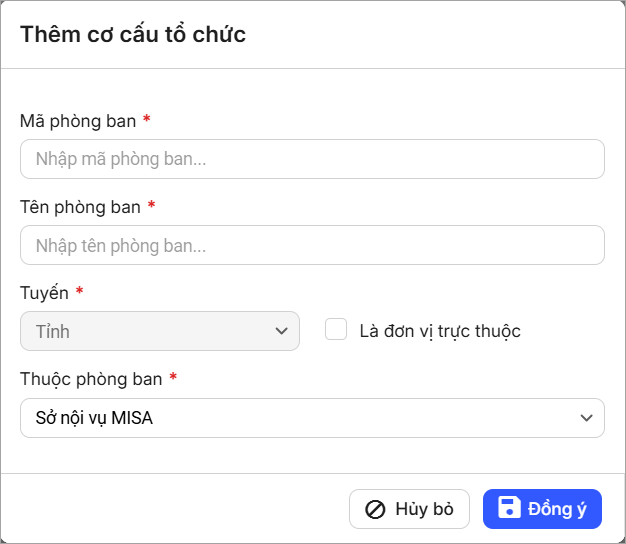Image resolution: width=626 pixels, height=544 pixels.
Task: Click the 'Thêm cơ cấu tổ chức' dialog title
Action: 133,35
